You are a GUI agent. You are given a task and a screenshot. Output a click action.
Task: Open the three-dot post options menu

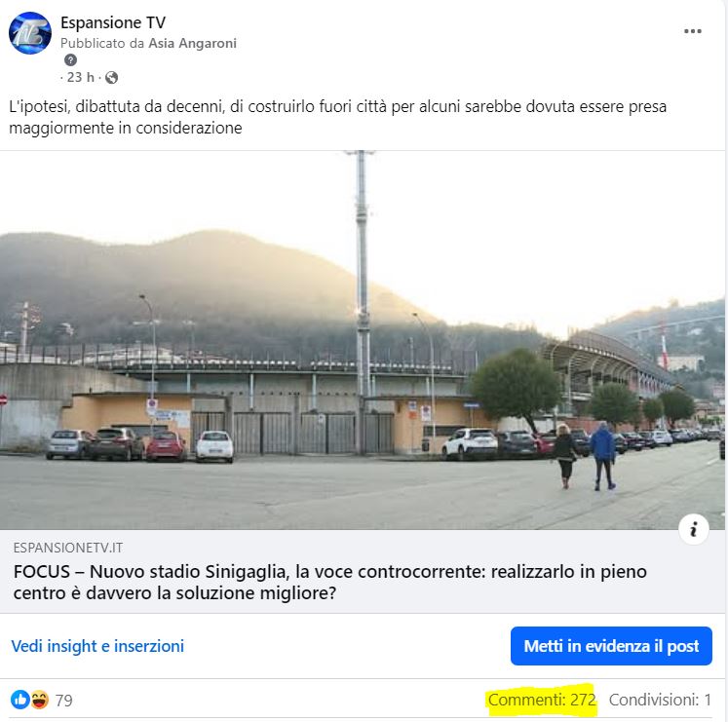[692, 31]
